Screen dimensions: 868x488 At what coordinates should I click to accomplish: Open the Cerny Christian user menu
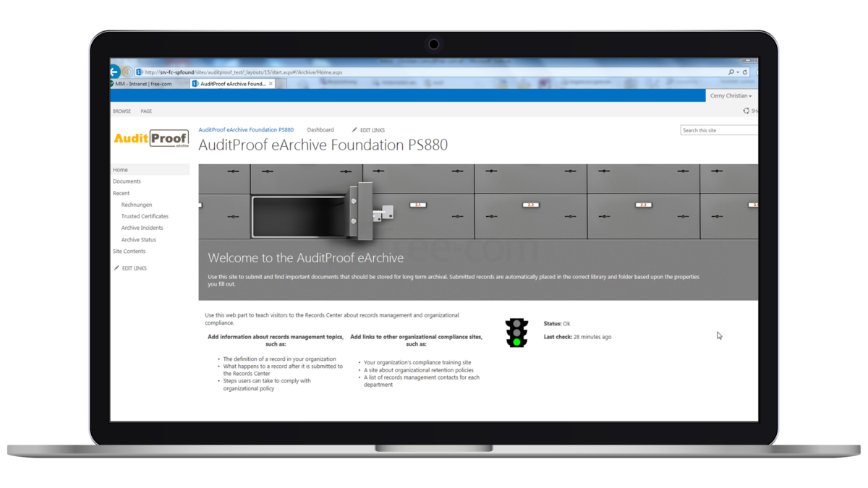pos(731,95)
